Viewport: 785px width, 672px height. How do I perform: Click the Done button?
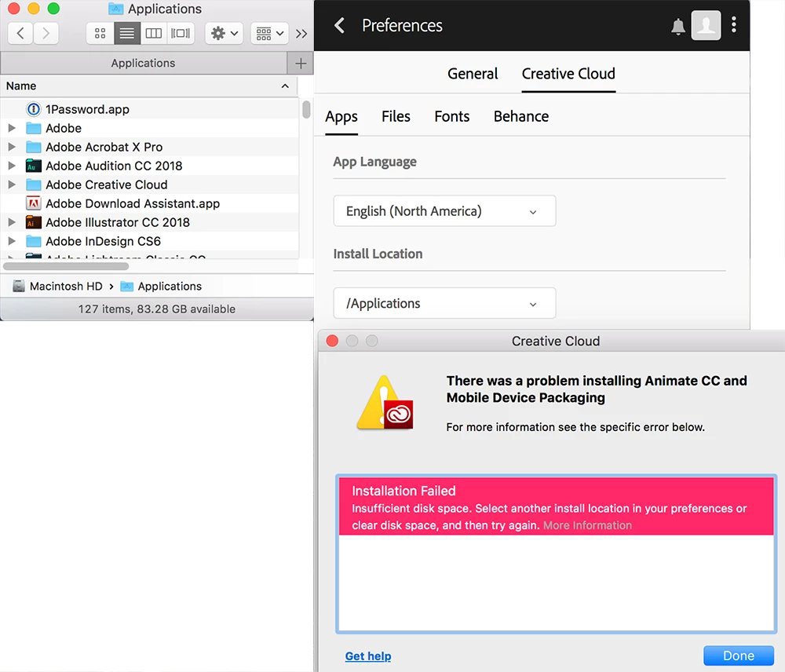point(739,656)
